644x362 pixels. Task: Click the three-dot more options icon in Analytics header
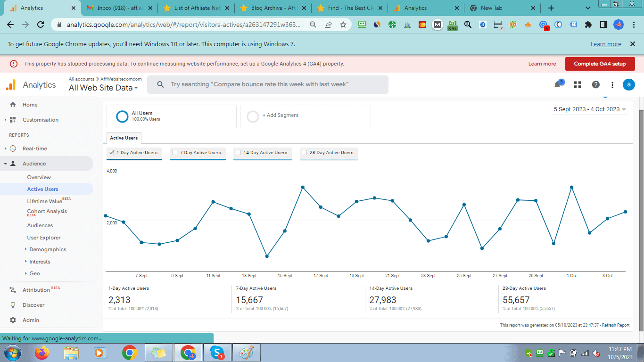click(x=612, y=85)
